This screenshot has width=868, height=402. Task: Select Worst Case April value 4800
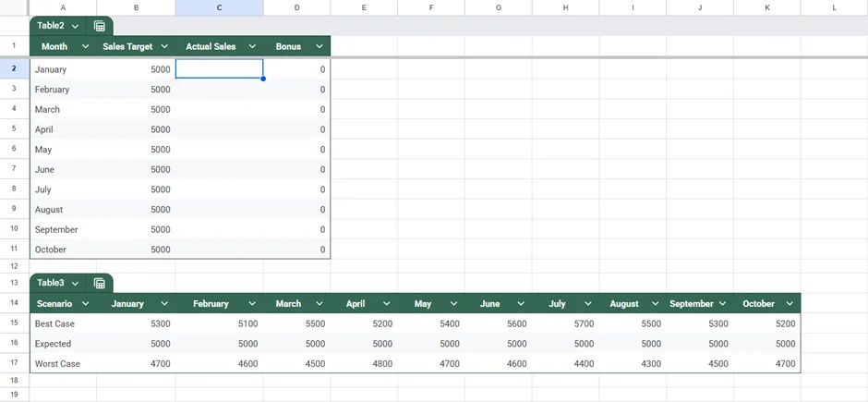point(364,363)
